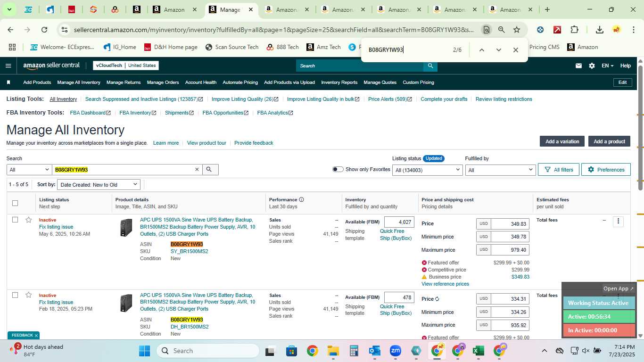Open the vCloudTech United States account switcher
Image resolution: width=644 pixels, height=362 pixels.
click(126, 66)
